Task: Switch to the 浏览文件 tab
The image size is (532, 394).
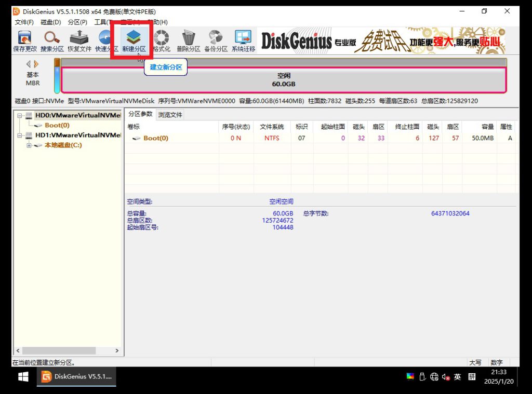Action: (170, 115)
